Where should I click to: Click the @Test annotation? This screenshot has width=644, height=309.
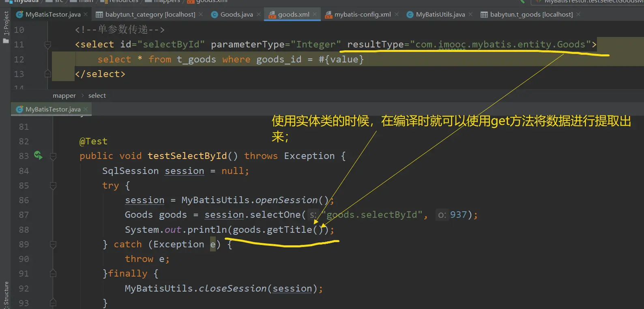click(93, 142)
